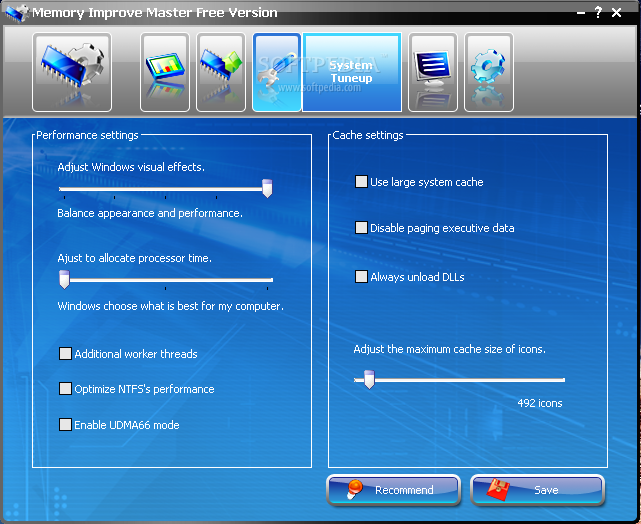Click the lightbulb icon on Recommend
This screenshot has width=641, height=524.
(354, 489)
